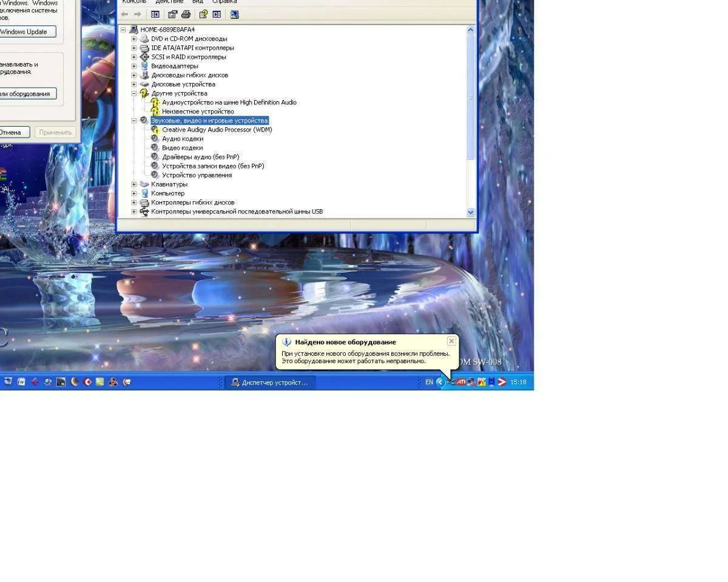The height and width of the screenshot is (582, 728).
Task: Select Устройство управления row
Action: (x=197, y=175)
